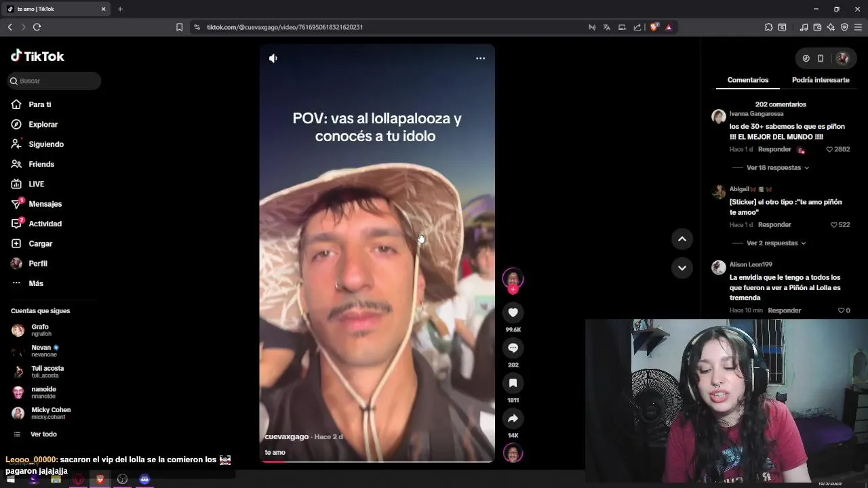Screen dimensions: 868x488
Task: Mute the TikTok video sound
Action: [273, 58]
